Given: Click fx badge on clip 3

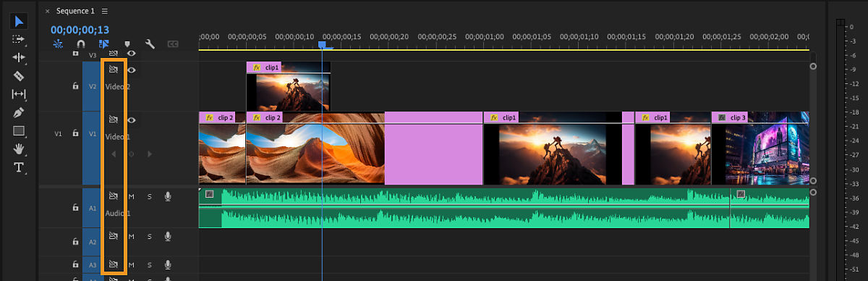Looking at the screenshot, I should coord(721,117).
